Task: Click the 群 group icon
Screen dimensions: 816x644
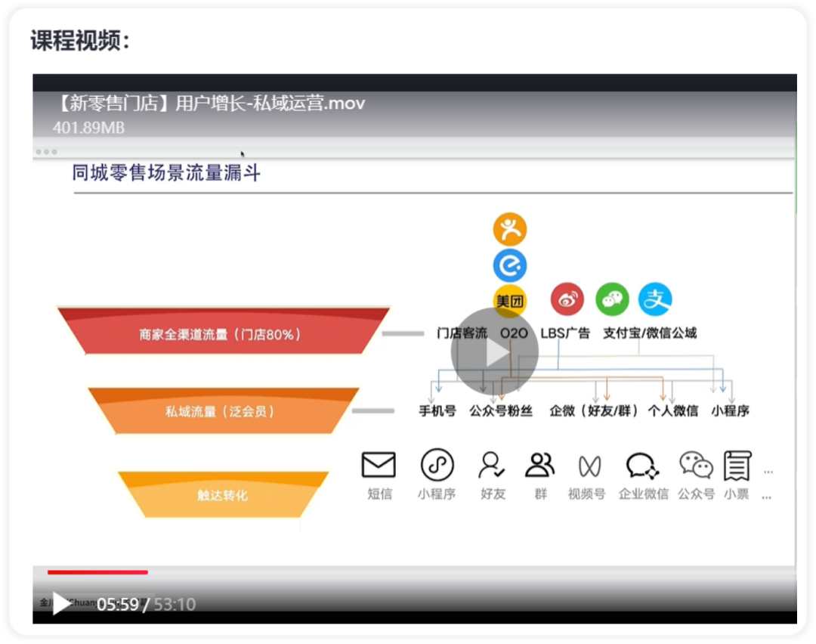Action: (539, 465)
